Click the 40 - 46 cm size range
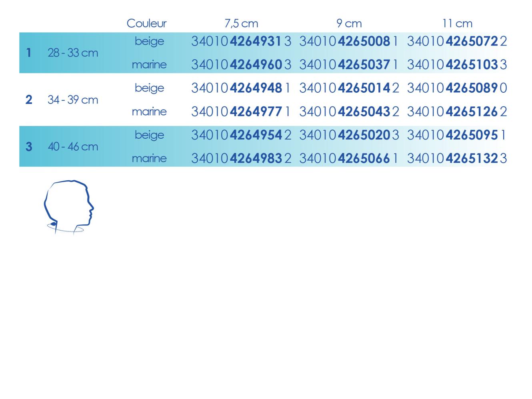The width and height of the screenshot is (532, 399). (73, 147)
